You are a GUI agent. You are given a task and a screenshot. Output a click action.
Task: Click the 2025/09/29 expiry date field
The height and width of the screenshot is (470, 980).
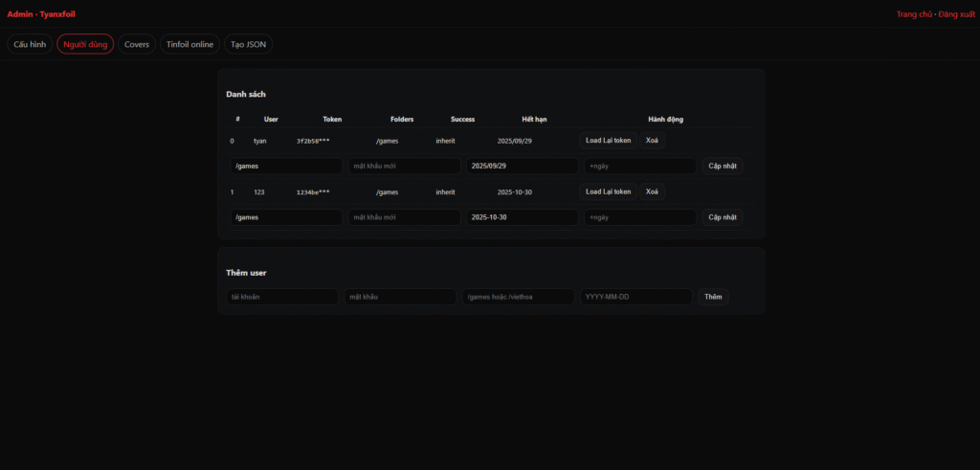[522, 166]
